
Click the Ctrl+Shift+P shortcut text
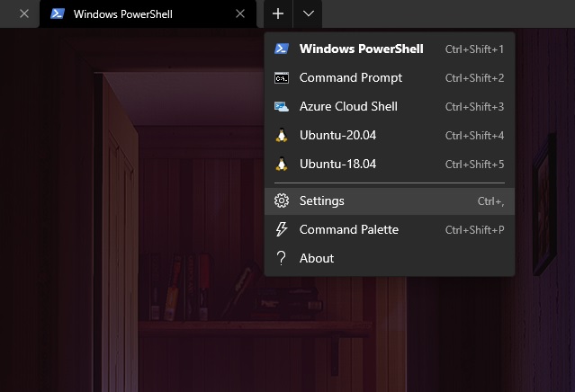(474, 229)
